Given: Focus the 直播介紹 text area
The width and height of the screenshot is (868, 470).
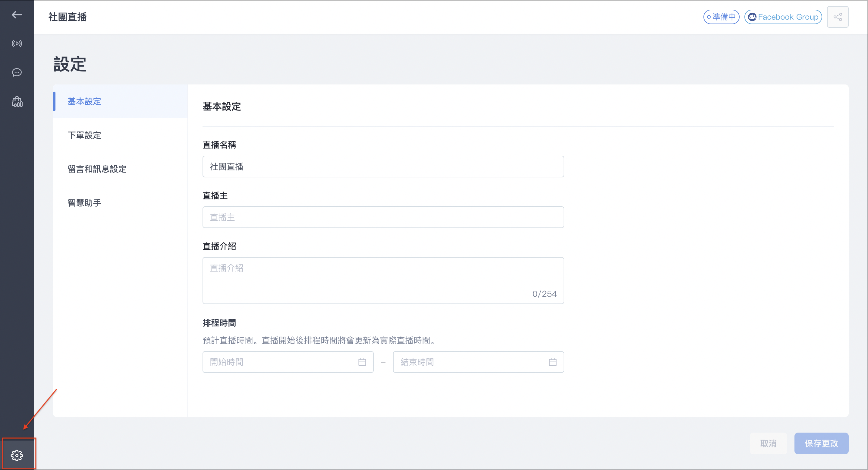Looking at the screenshot, I should pyautogui.click(x=383, y=281).
